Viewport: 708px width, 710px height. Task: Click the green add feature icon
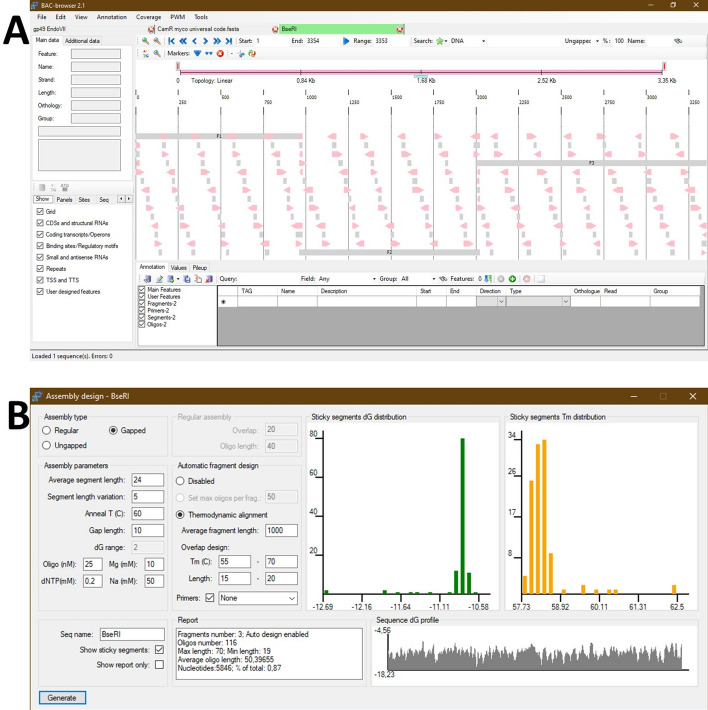click(511, 279)
